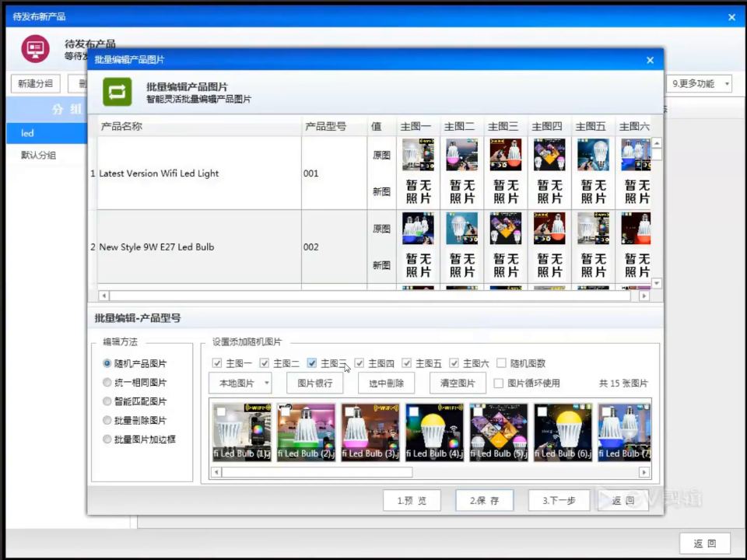Uncheck the 主图二 checkbox
The width and height of the screenshot is (747, 560).
265,363
